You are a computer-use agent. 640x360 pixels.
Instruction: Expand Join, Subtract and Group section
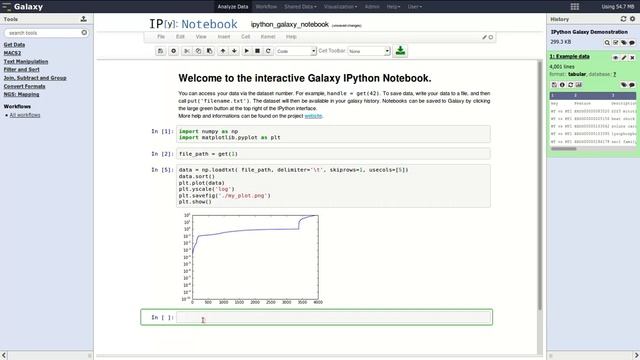tap(35, 78)
